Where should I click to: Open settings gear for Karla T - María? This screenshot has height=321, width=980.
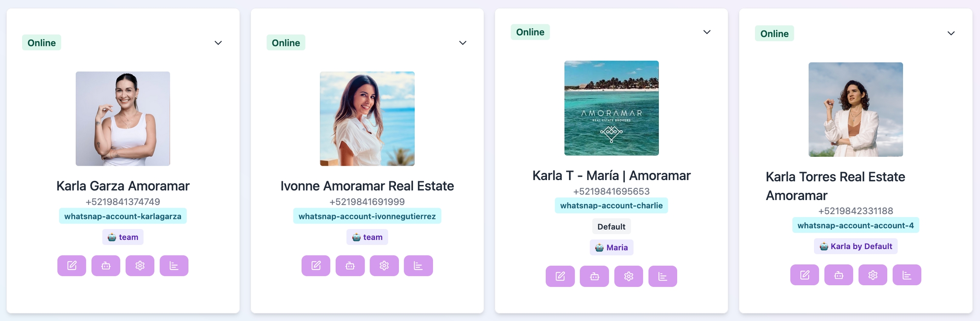point(629,276)
